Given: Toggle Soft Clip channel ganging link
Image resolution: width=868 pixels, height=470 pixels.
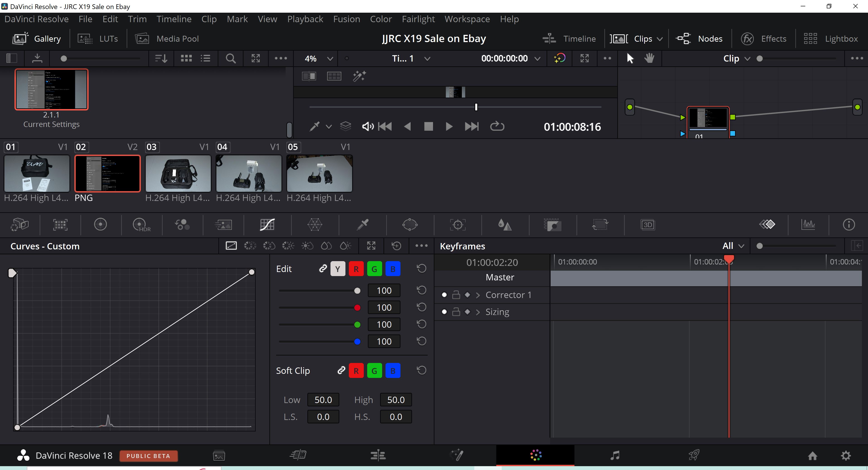Looking at the screenshot, I should 341,370.
